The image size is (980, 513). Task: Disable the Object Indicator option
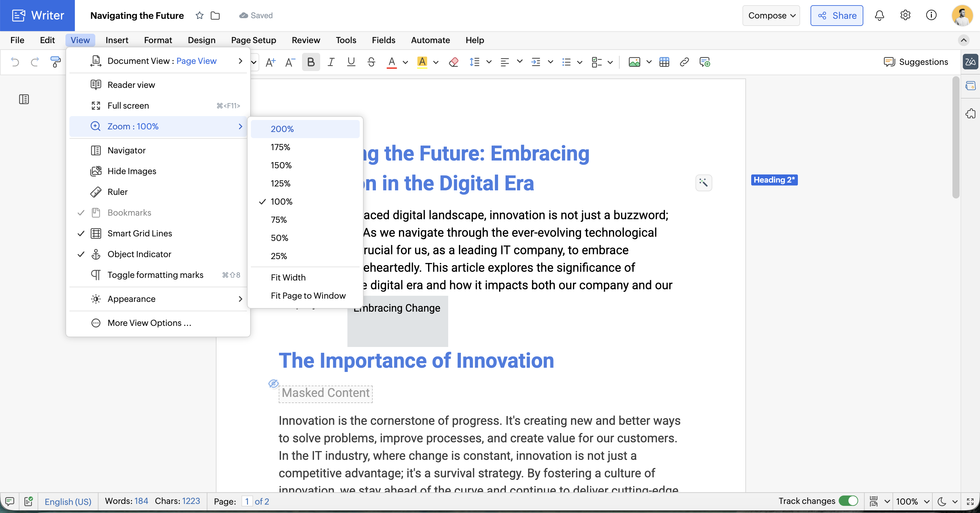click(139, 254)
